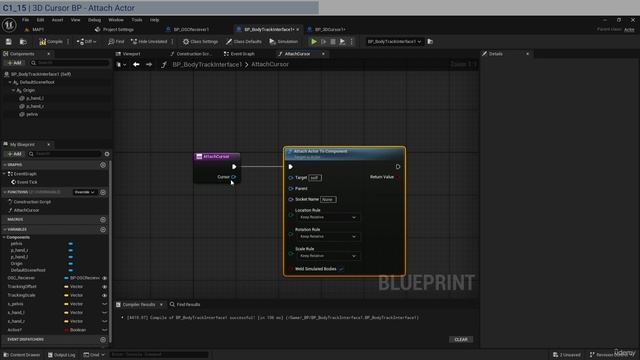Compile the blueprint

pyautogui.click(x=51, y=42)
